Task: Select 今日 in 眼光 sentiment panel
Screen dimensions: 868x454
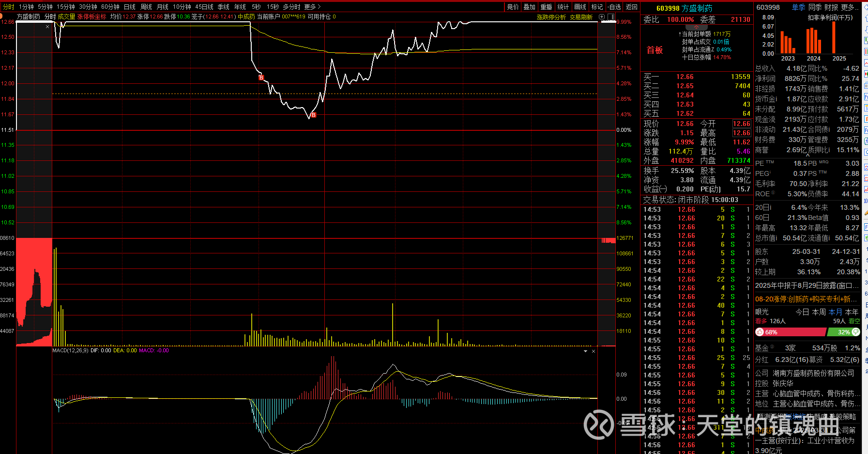Action: 803,312
